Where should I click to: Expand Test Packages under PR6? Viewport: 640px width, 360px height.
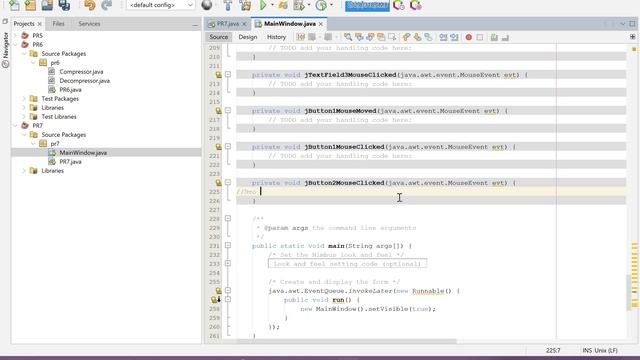24,98
